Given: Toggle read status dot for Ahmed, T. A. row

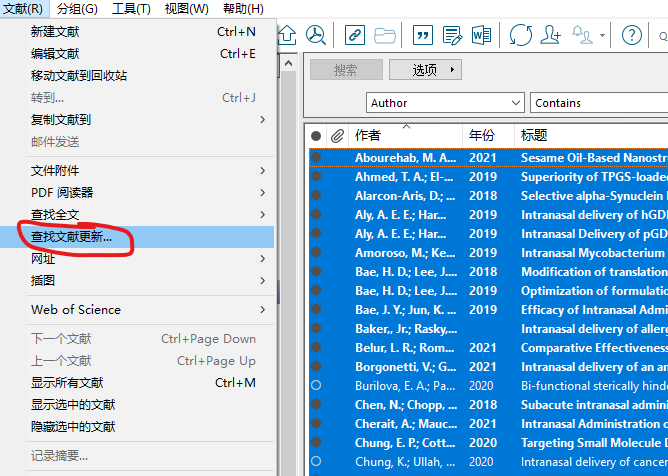Looking at the screenshot, I should tap(316, 176).
